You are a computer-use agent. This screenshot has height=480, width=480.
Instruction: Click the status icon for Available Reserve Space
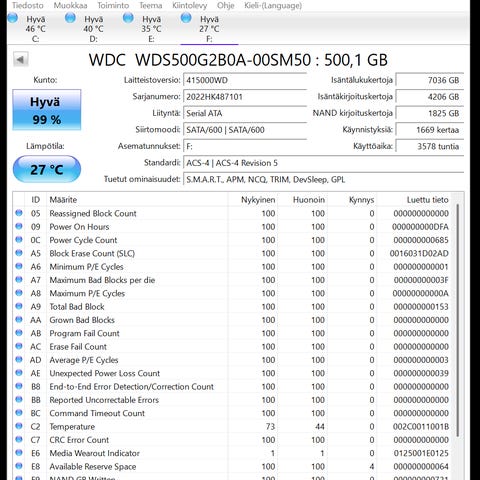pyautogui.click(x=19, y=466)
